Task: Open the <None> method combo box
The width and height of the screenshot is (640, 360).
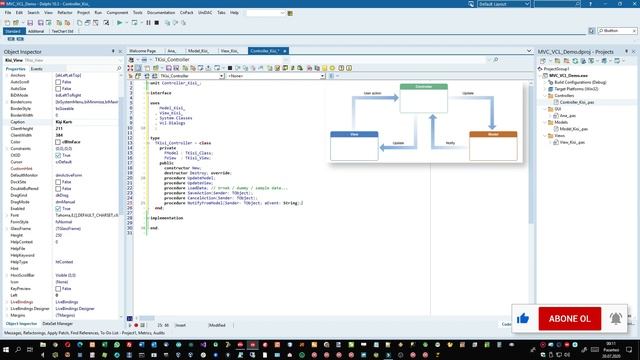Action: pos(276,76)
